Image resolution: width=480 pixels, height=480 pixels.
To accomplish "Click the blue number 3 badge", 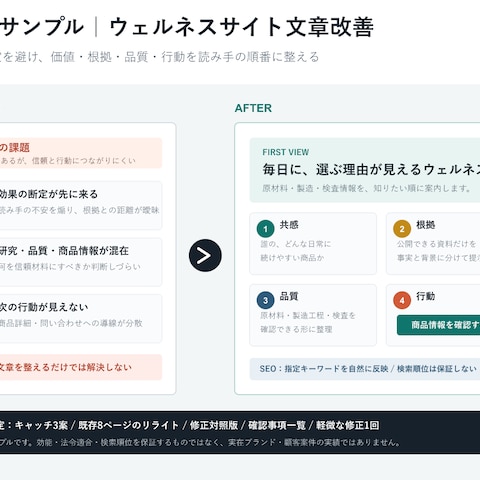I will click(265, 300).
